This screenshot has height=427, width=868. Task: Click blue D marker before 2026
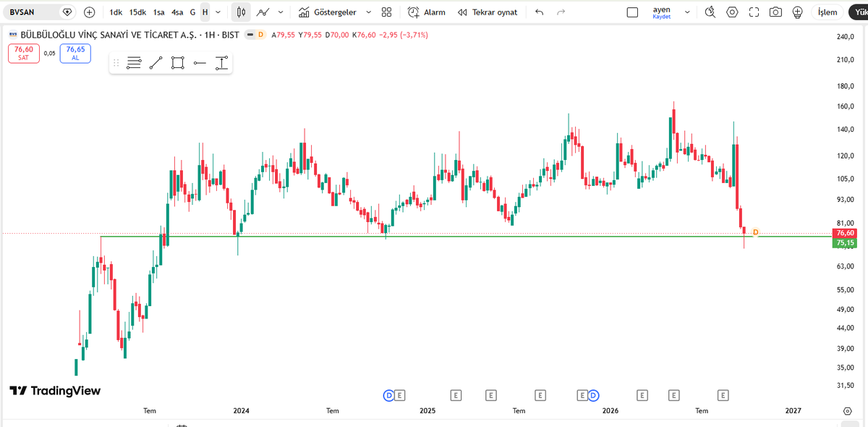pyautogui.click(x=594, y=395)
